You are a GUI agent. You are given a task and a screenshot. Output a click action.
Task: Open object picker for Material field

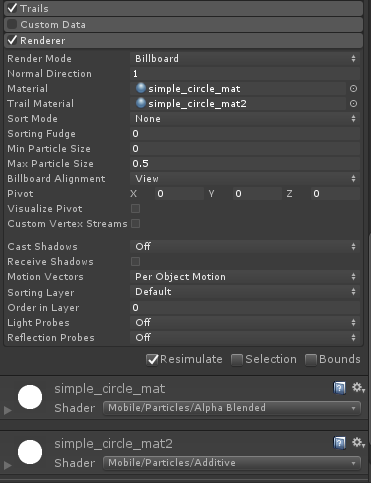[x=353, y=89]
